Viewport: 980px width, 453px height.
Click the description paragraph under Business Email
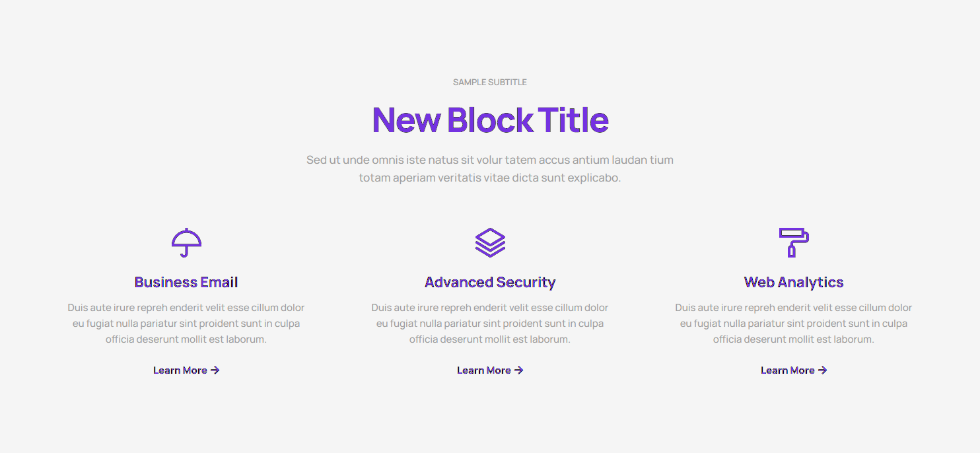pyautogui.click(x=186, y=324)
